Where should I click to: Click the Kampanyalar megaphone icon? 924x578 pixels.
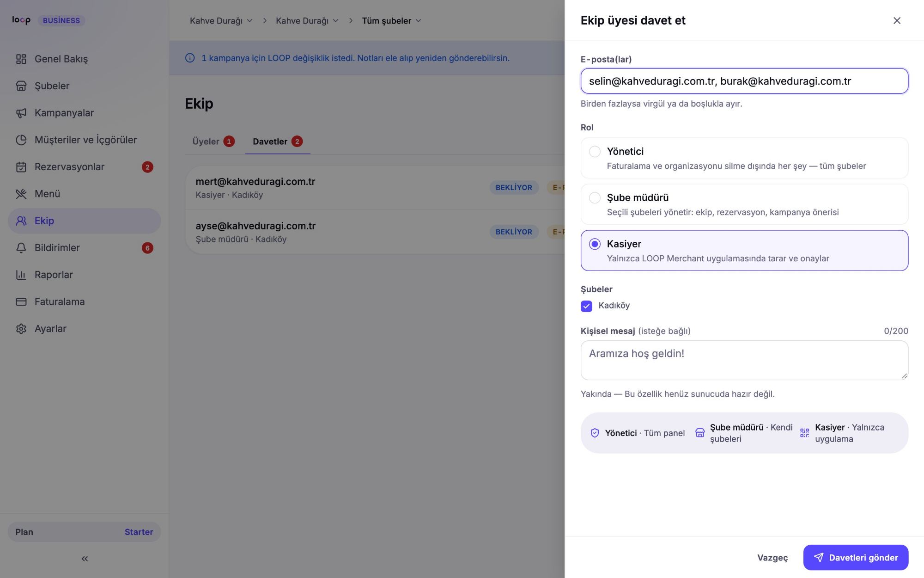point(21,113)
